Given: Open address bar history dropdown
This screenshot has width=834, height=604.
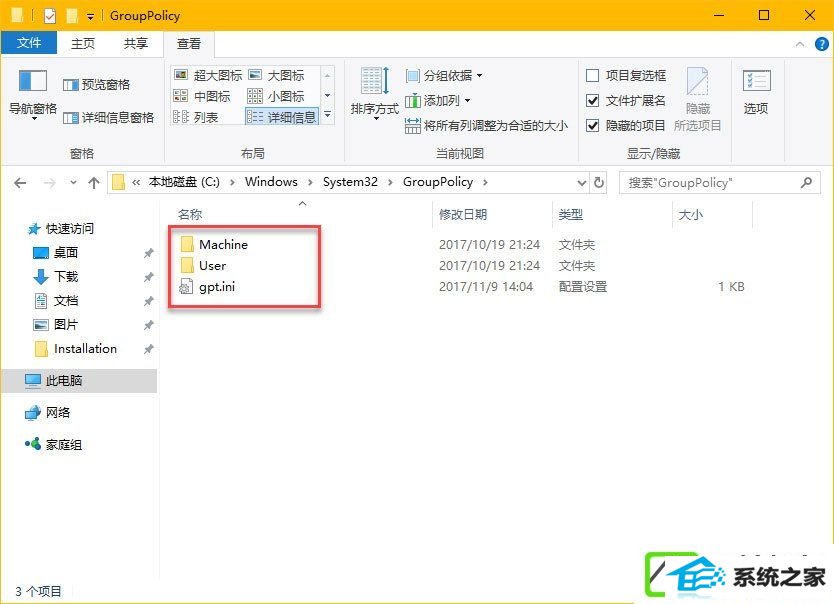Looking at the screenshot, I should [x=581, y=183].
